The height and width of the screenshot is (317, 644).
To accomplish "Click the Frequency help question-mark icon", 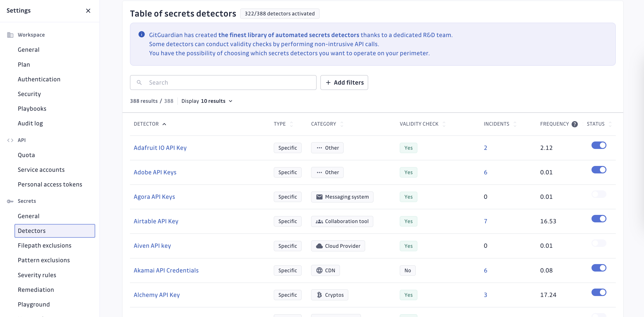I will click(574, 124).
